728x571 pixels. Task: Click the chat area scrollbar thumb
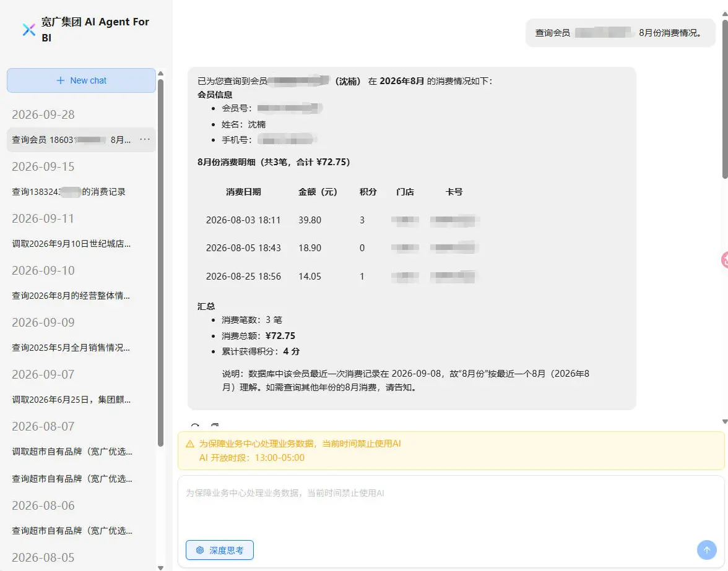click(x=725, y=99)
